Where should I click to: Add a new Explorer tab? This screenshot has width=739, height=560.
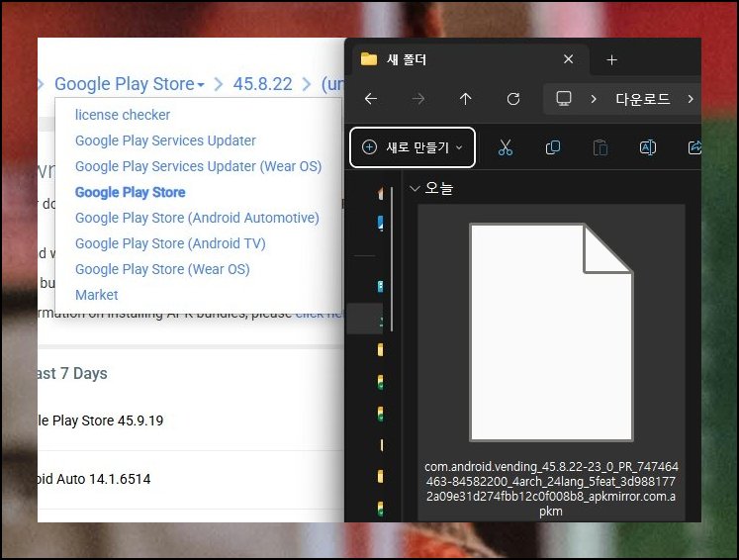pos(611,60)
